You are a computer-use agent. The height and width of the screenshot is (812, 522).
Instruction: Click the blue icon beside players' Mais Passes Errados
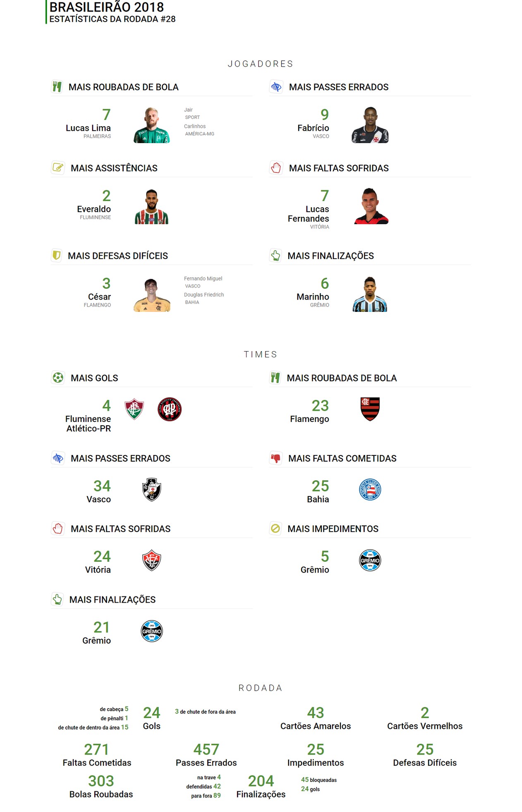pyautogui.click(x=276, y=87)
